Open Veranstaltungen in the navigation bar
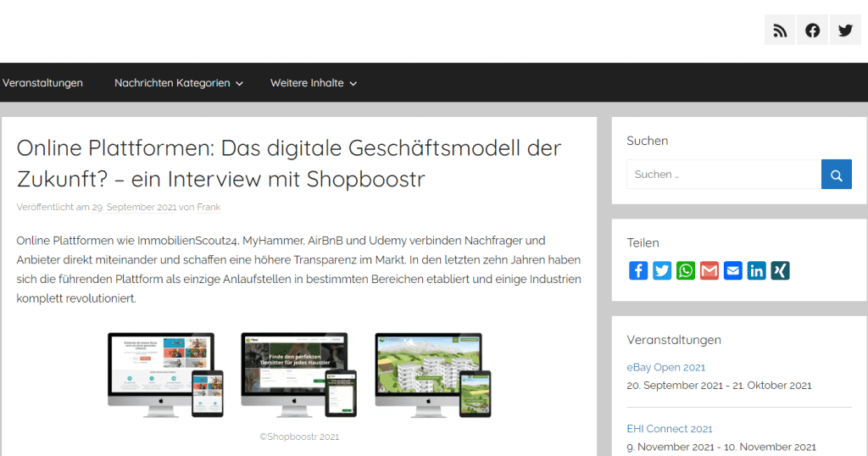This screenshot has height=456, width=868. click(x=42, y=83)
